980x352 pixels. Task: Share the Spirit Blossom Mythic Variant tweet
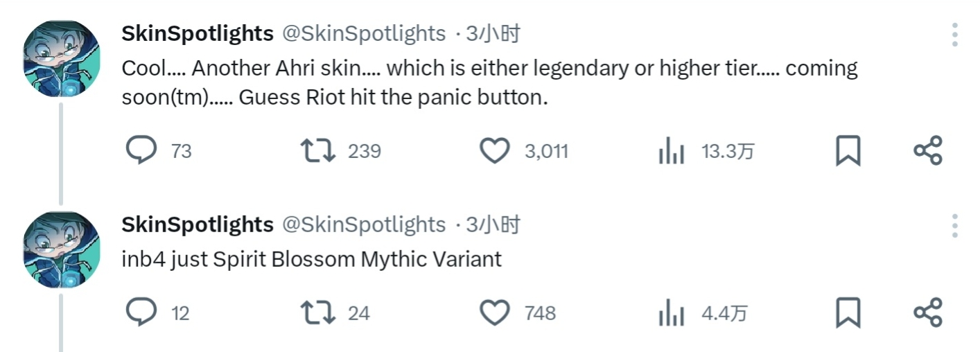coord(927,313)
